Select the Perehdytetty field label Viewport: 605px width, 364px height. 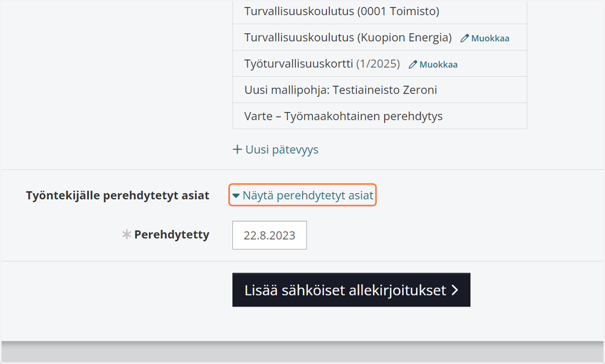(171, 234)
